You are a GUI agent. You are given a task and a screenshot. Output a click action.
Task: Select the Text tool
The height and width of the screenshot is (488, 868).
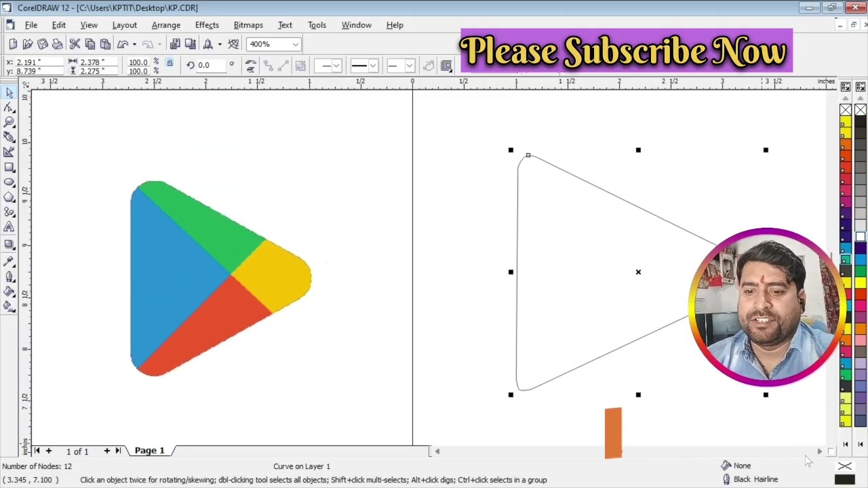tap(9, 227)
